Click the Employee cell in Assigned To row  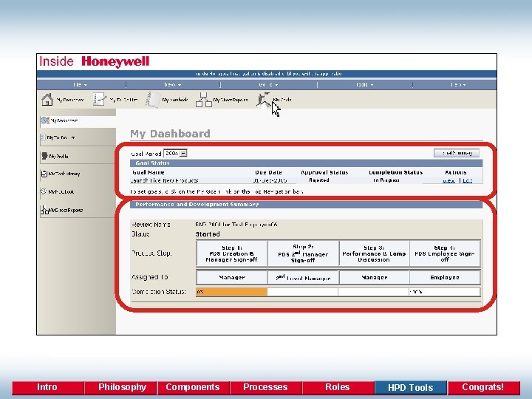[445, 278]
